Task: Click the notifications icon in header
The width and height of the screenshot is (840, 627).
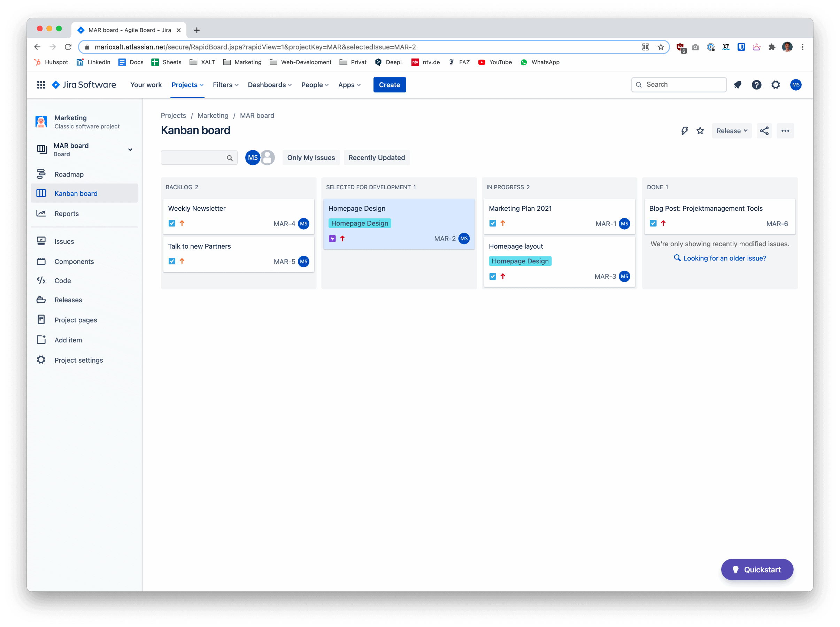Action: (x=737, y=85)
